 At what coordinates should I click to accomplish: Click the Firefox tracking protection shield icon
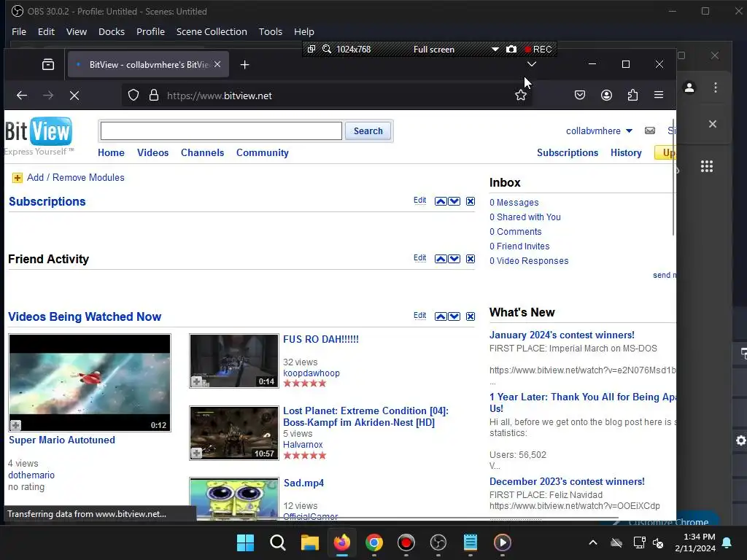[x=133, y=96]
